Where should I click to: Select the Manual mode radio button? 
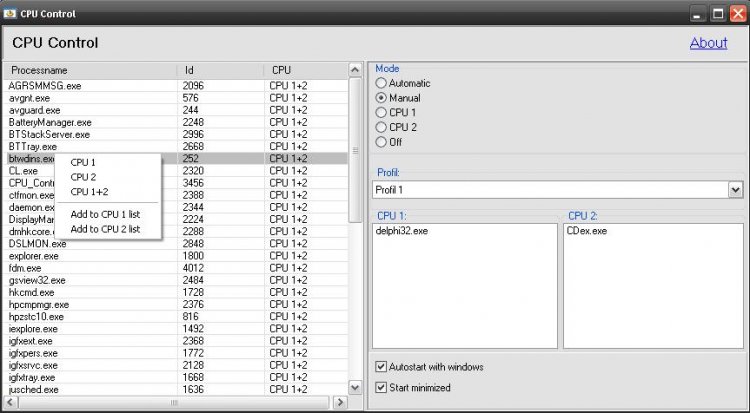coord(381,98)
